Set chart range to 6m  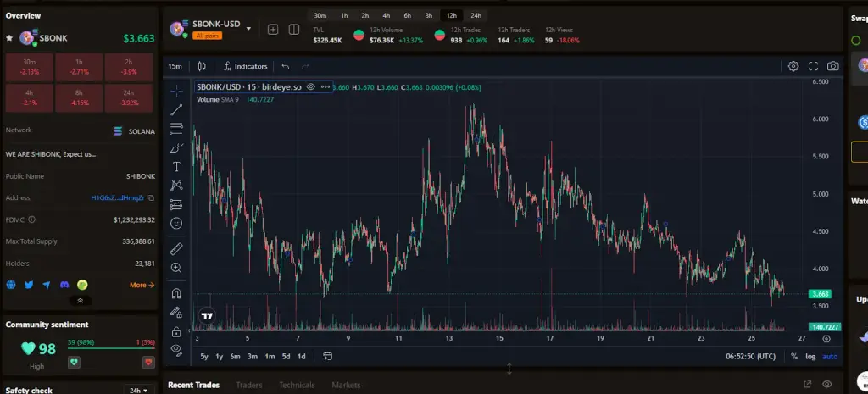click(236, 357)
